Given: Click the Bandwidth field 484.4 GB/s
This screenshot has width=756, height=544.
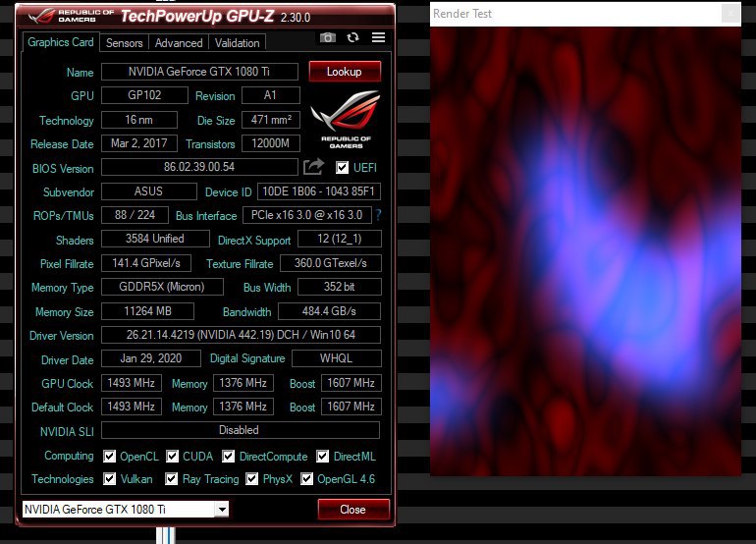Looking at the screenshot, I should [x=329, y=311].
